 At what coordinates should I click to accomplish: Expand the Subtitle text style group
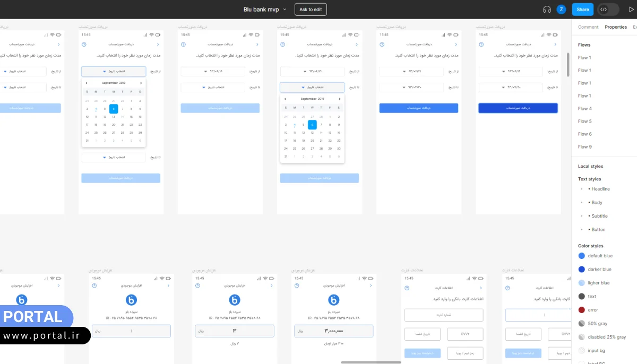[x=582, y=216]
